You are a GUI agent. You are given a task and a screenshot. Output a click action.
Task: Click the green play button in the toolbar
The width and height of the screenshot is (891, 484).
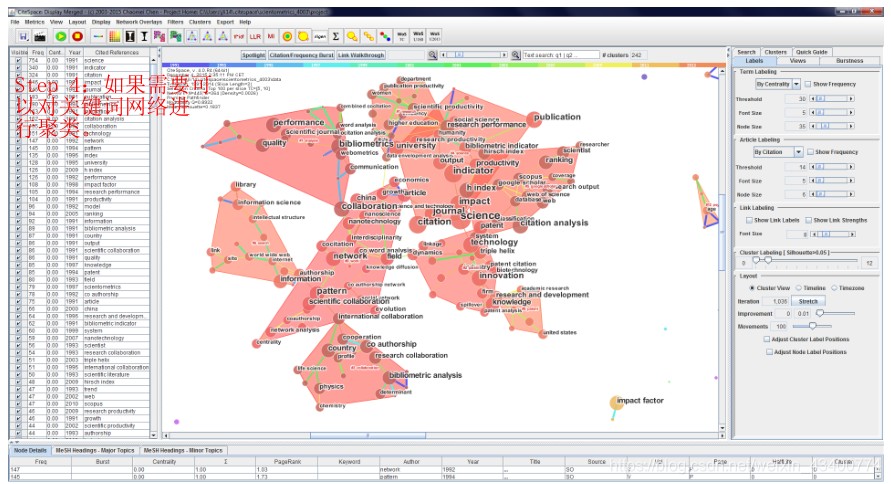click(61, 36)
